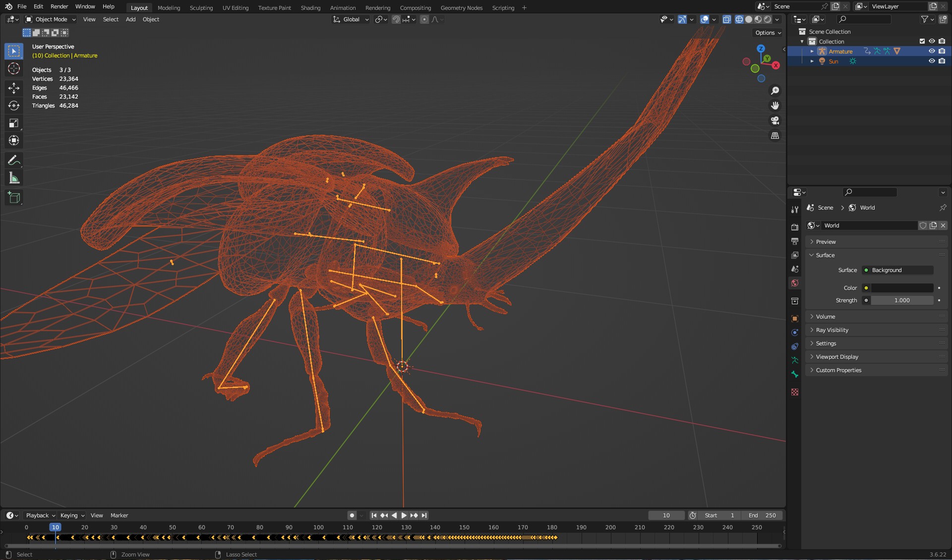Activate the Annotate pencil tool
Image resolution: width=952 pixels, height=560 pixels.
[14, 160]
